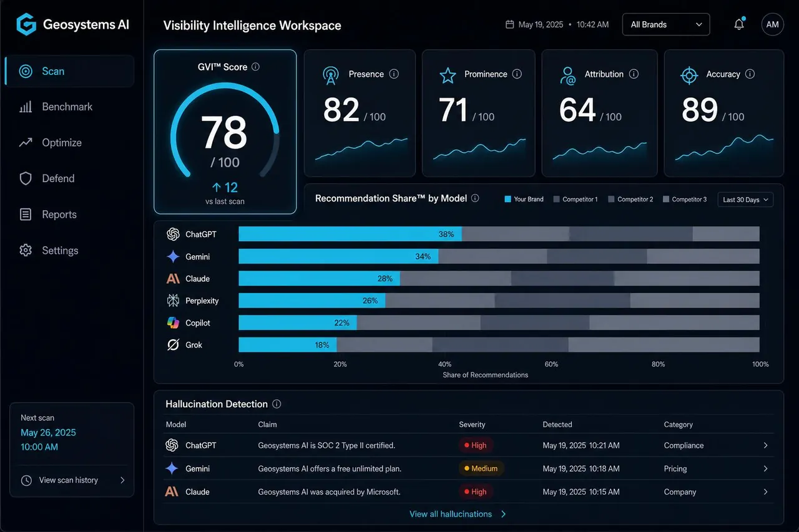Click the info icon beside Recommendation Share by Model
799x532 pixels.
tap(475, 198)
